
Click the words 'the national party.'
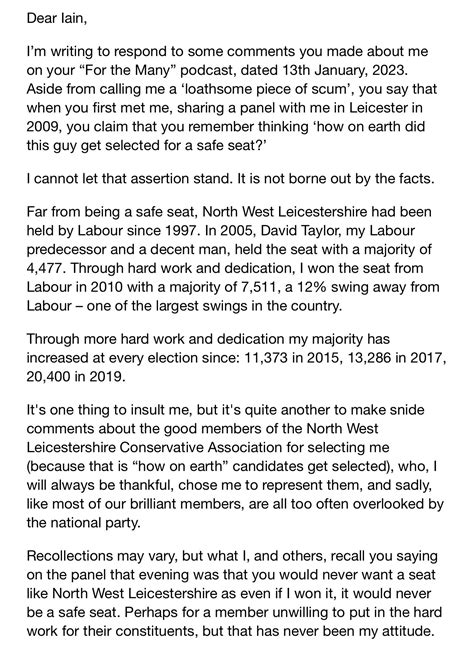[83, 523]
